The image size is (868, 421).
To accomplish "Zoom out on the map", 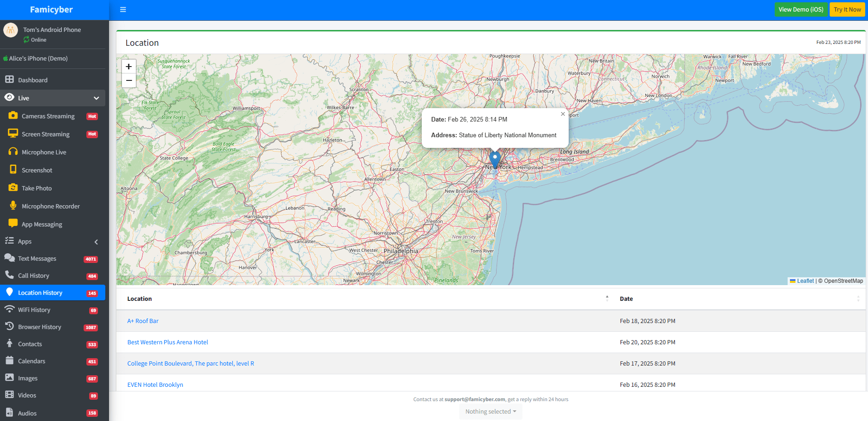I will [x=129, y=80].
